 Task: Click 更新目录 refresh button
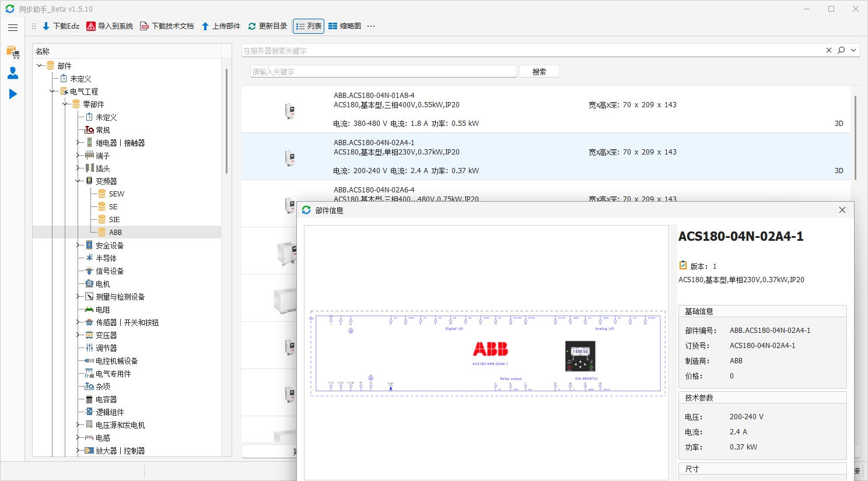[x=268, y=26]
